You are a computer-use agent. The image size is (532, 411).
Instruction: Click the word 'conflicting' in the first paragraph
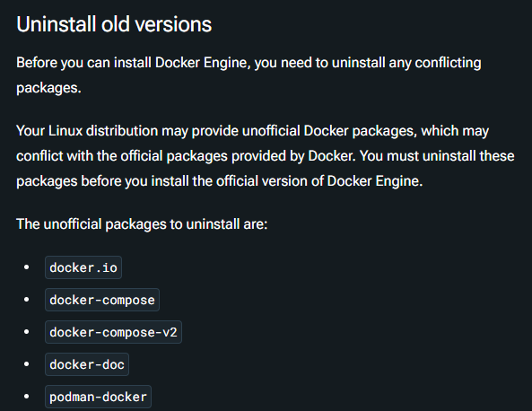pyautogui.click(x=448, y=63)
